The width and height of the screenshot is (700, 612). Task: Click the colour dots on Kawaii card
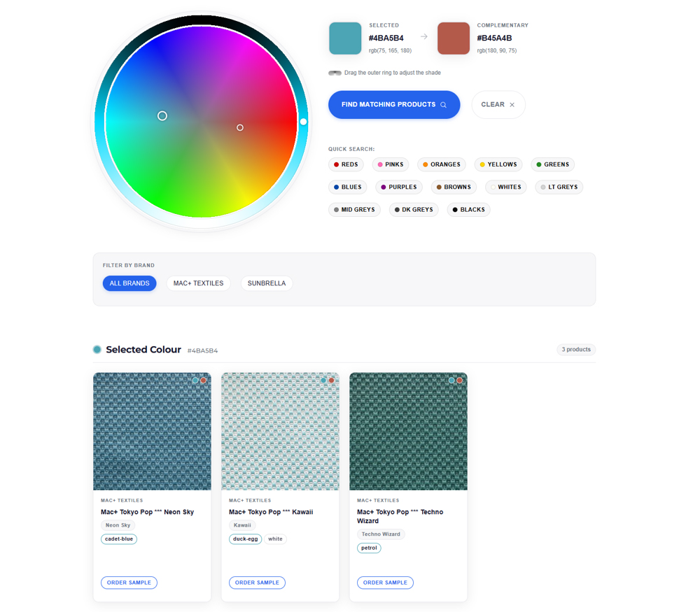coord(327,380)
